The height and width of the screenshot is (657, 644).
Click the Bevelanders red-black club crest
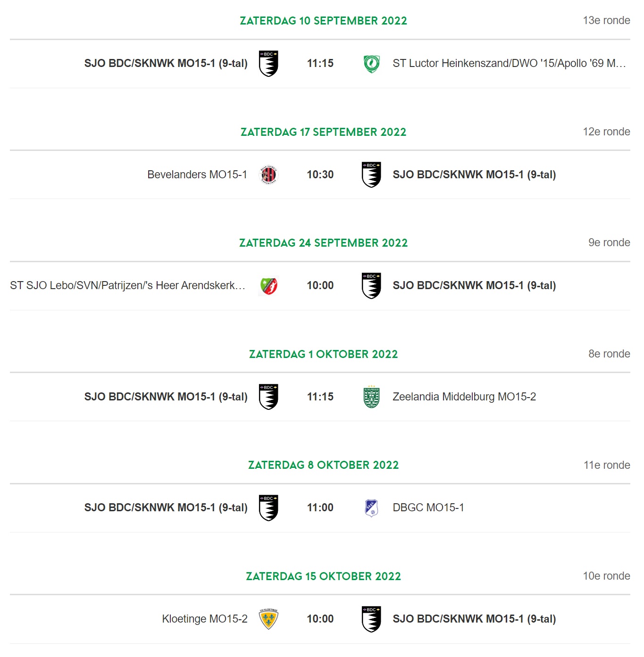268,175
